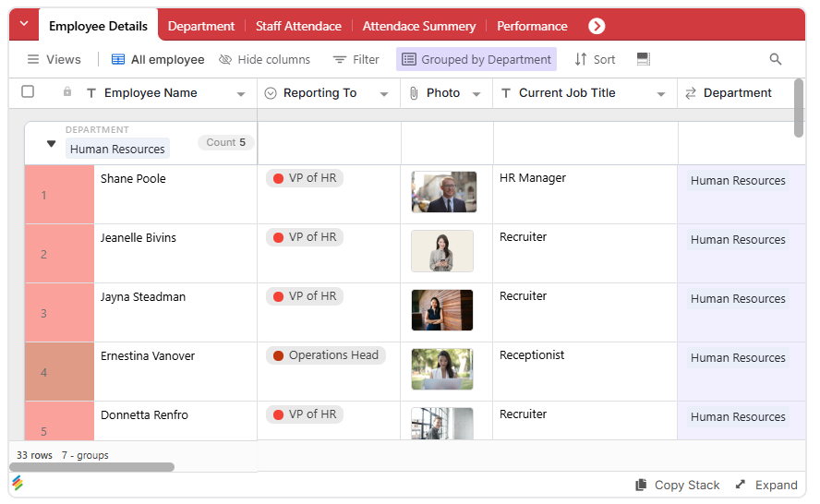
Task: Open Jeanelle Bivins' photo thumbnail
Action: 442,251
